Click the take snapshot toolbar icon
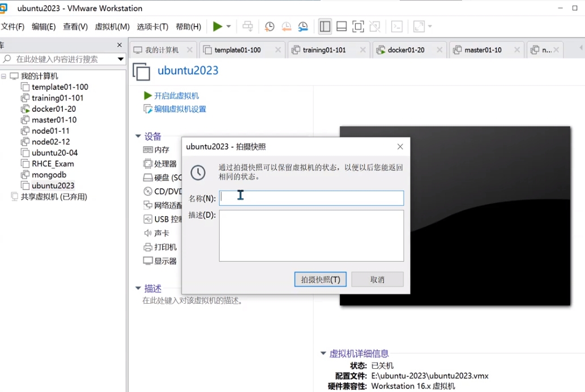This screenshot has width=585, height=392. (270, 27)
